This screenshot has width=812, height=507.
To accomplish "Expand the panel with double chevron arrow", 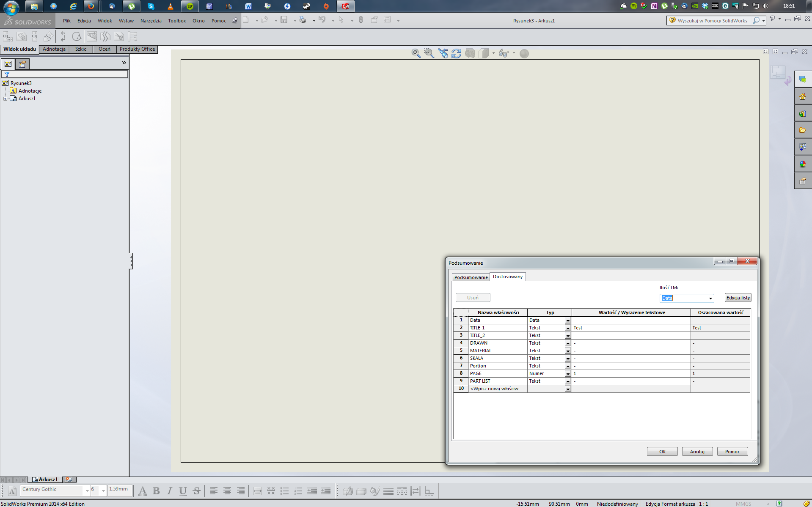I will click(x=124, y=63).
